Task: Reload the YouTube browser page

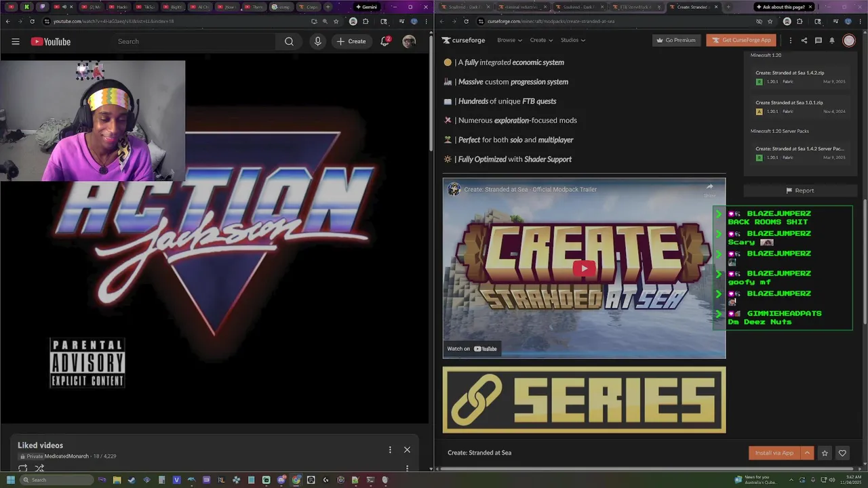Action: point(32,21)
